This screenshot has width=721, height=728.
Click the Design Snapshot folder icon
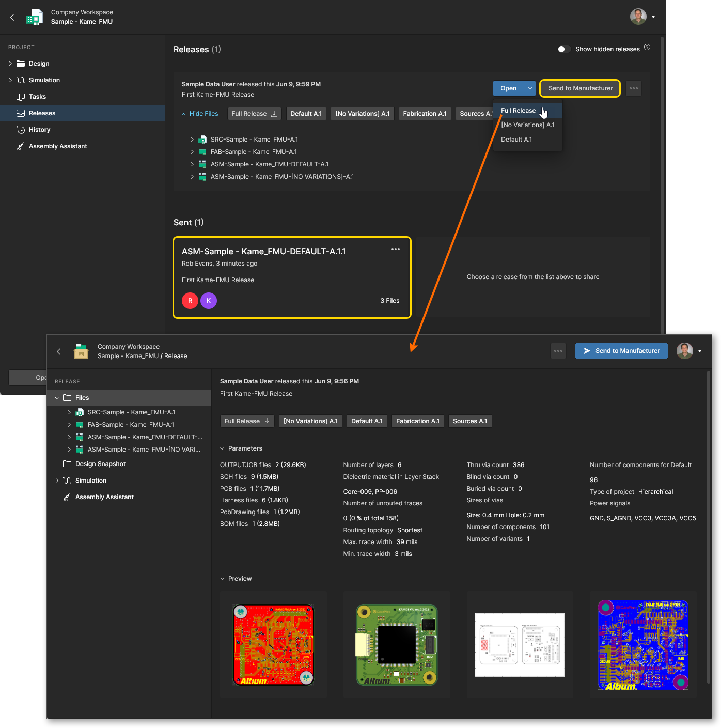67,464
